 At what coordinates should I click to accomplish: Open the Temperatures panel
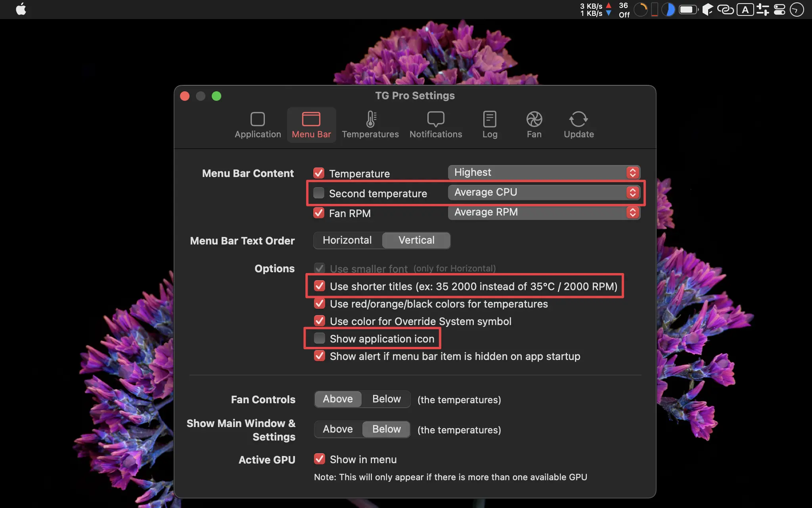[x=370, y=124]
